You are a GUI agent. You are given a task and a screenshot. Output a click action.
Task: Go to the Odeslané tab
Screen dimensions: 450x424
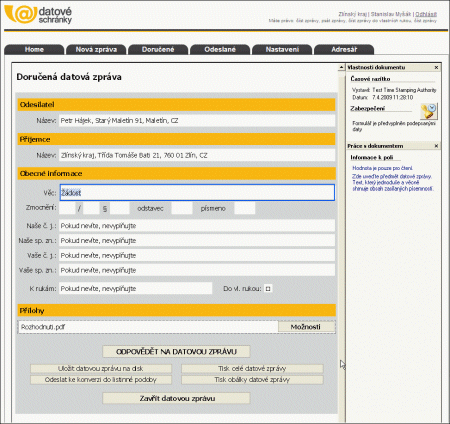[x=220, y=49]
